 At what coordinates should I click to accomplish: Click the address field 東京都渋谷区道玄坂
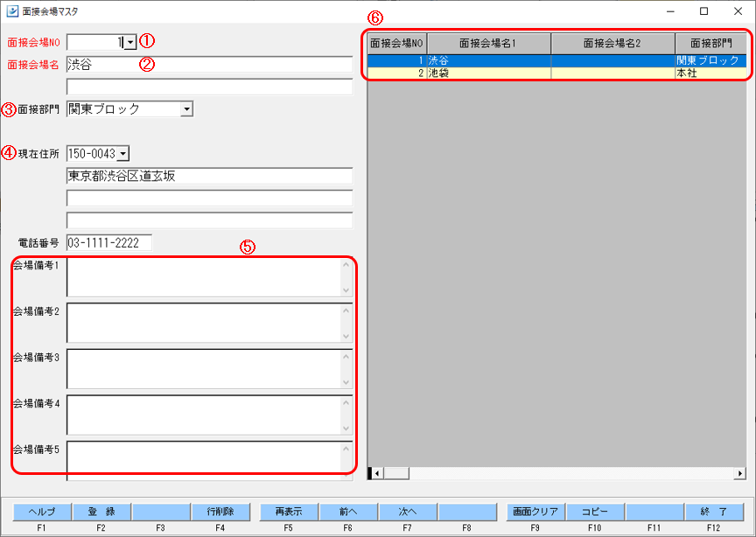pos(210,176)
